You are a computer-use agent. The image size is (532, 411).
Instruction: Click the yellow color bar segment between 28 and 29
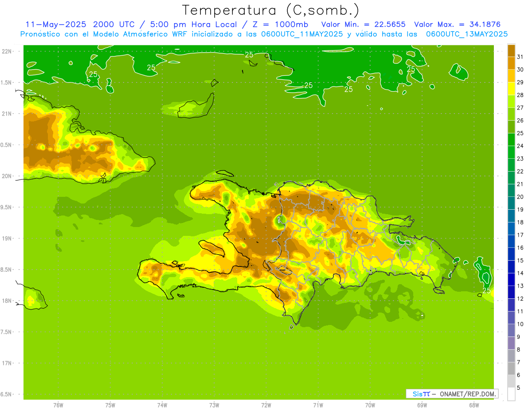point(511,89)
